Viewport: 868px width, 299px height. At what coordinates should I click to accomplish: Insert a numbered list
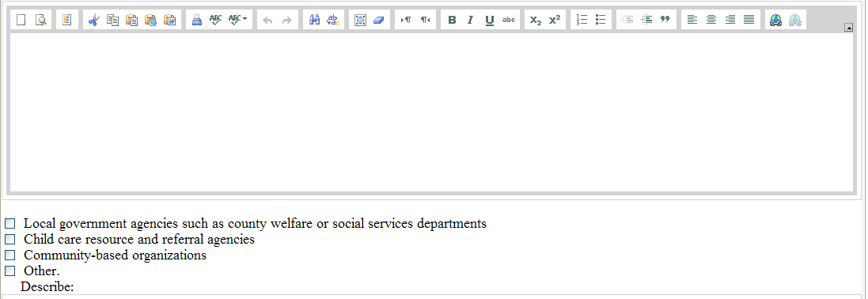582,20
